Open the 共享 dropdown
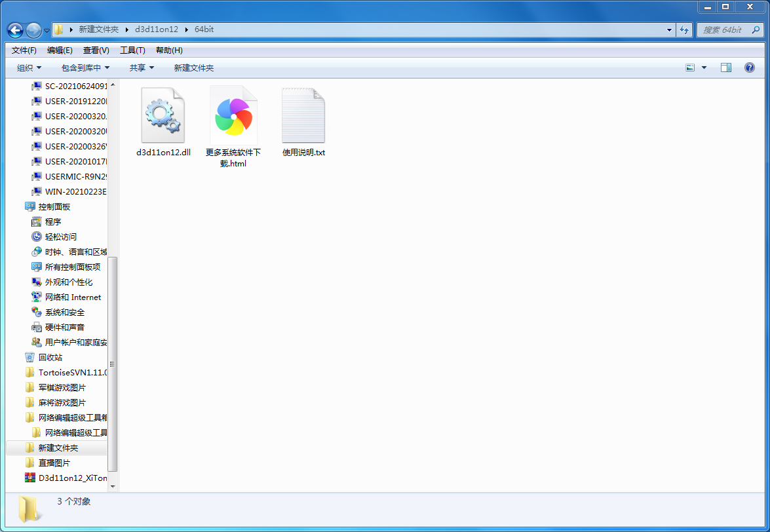Image resolution: width=770 pixels, height=532 pixels. point(142,67)
